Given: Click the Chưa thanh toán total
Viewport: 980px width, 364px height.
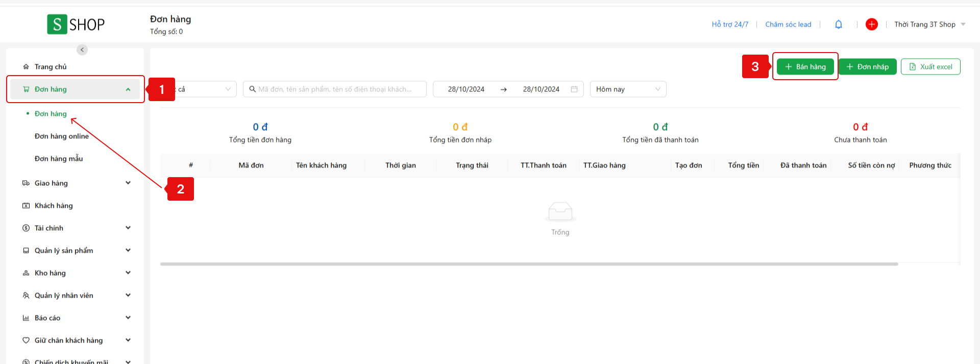Looking at the screenshot, I should coord(861,133).
